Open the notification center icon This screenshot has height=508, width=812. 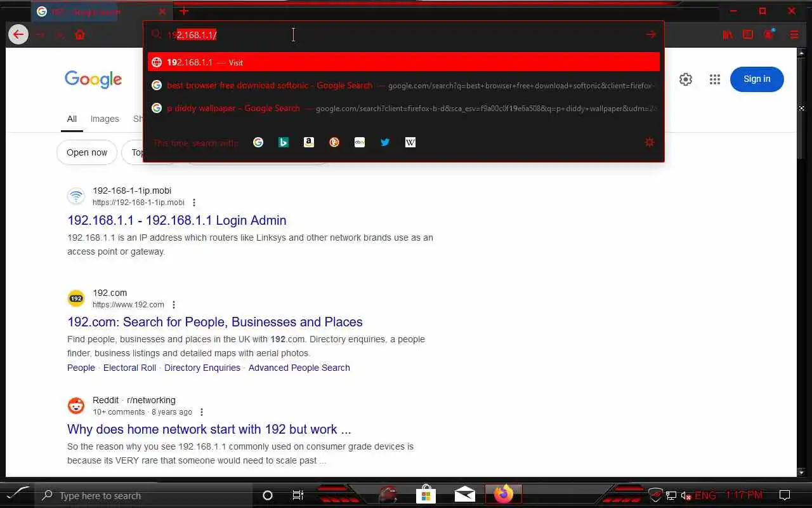pos(785,495)
